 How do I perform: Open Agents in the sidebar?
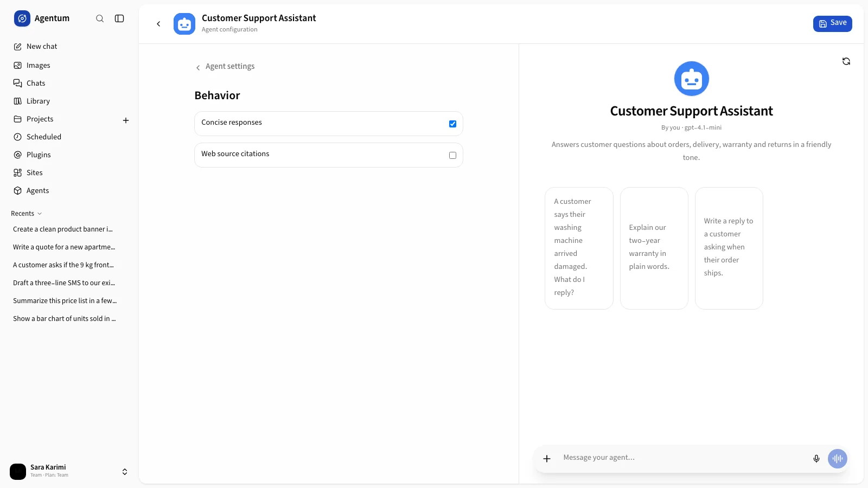(x=69, y=191)
